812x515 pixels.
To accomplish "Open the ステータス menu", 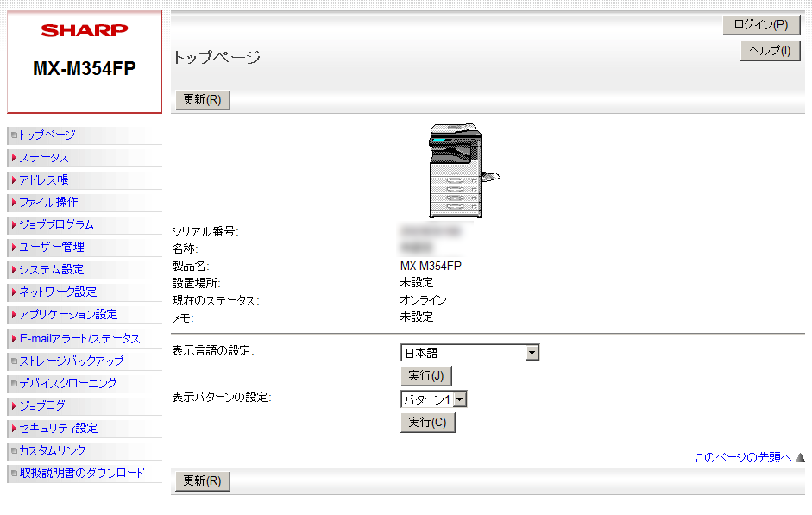I will pos(43,157).
